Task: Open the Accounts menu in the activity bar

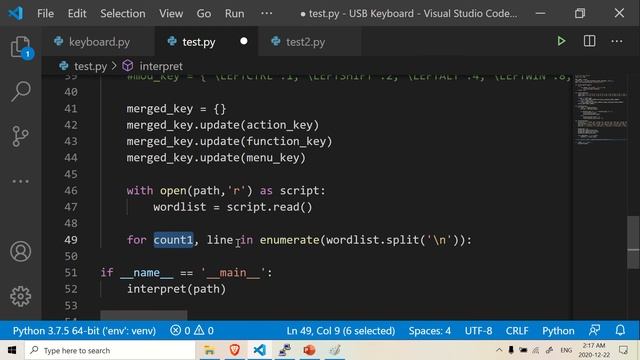Action: 20,251
